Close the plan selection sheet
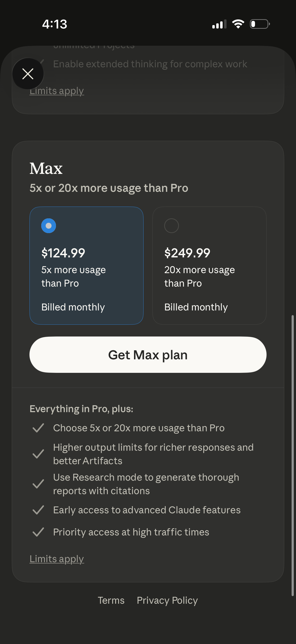 [x=28, y=74]
